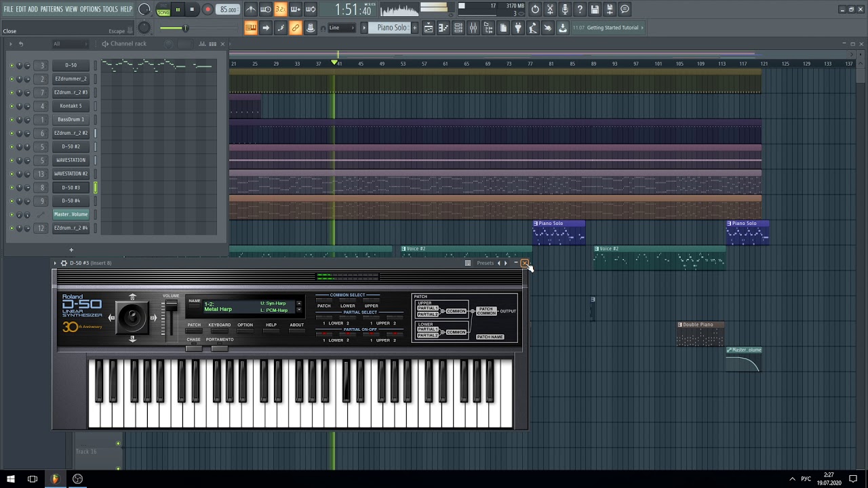Toggle the countdown before recording
The height and width of the screenshot is (488, 868).
point(281,9)
